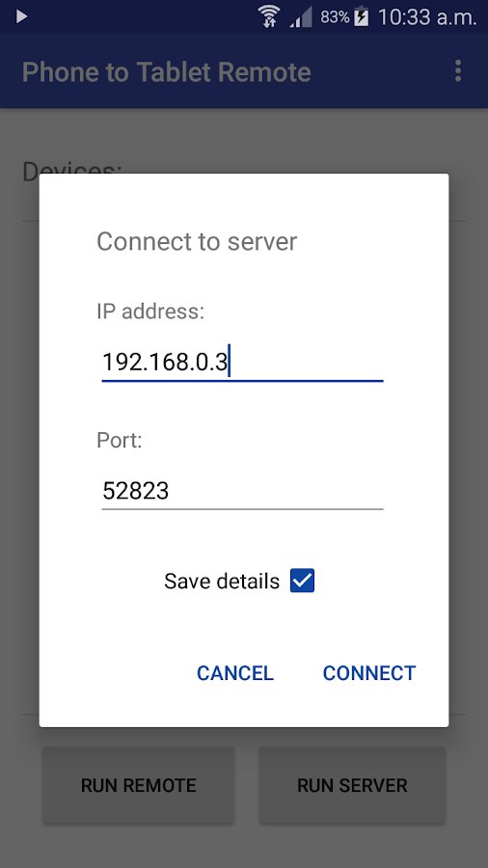Tap the Devices heading behind the dialog
Viewport: 488px width, 868px height.
[72, 168]
